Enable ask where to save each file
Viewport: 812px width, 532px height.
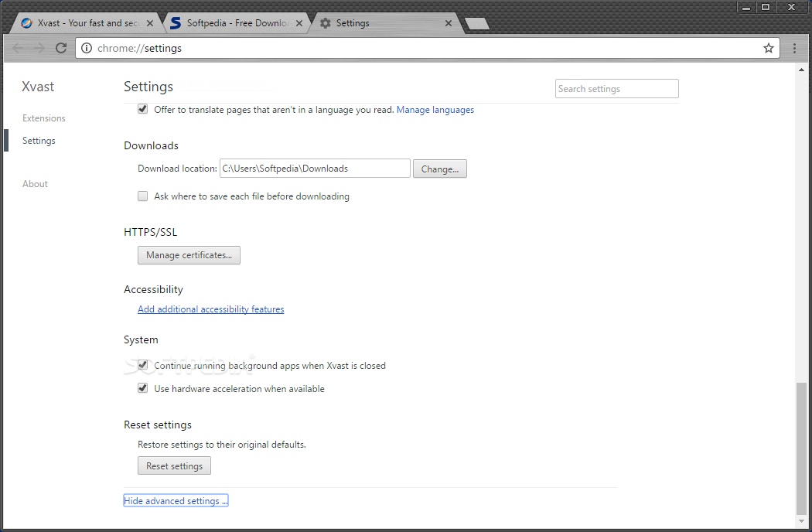coord(143,196)
